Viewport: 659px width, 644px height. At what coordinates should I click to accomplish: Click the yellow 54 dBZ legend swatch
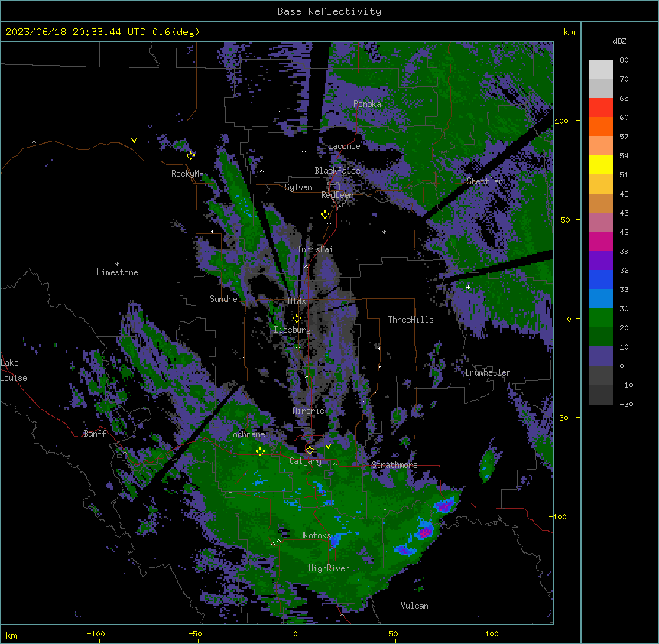601,164
